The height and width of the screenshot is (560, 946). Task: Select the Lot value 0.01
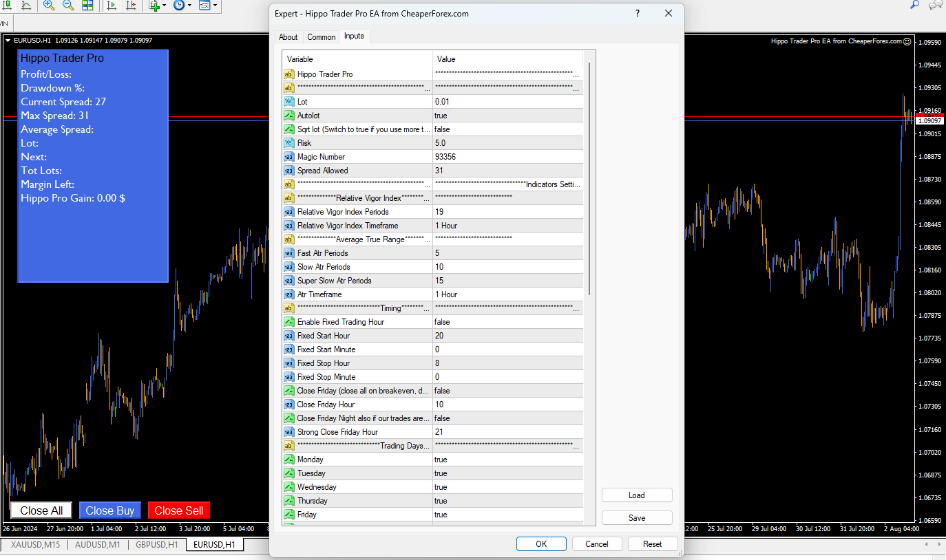point(508,102)
